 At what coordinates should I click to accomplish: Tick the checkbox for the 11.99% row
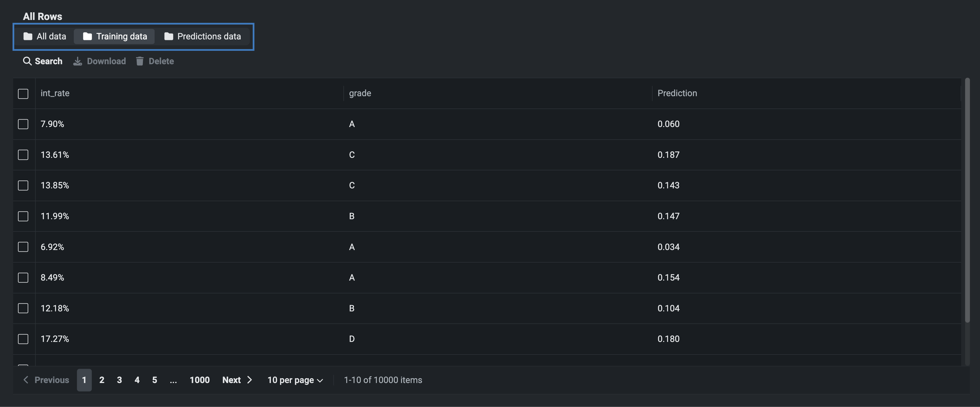pyautogui.click(x=23, y=216)
